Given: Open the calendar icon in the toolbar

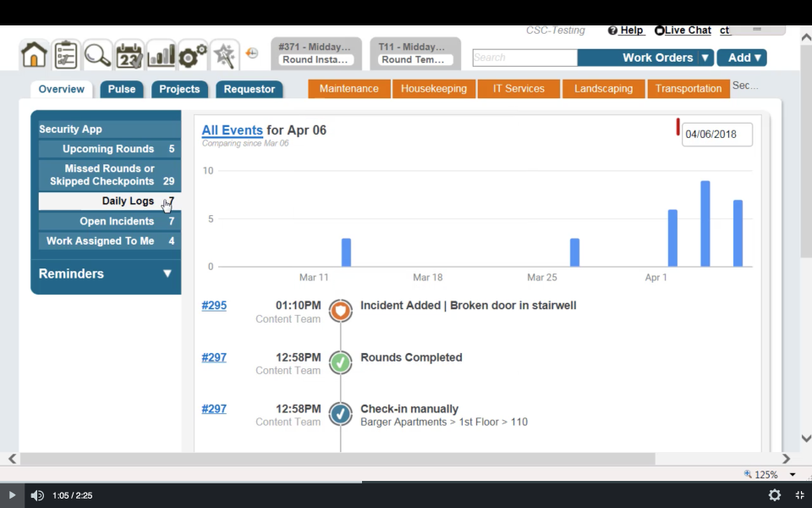Looking at the screenshot, I should pos(129,55).
